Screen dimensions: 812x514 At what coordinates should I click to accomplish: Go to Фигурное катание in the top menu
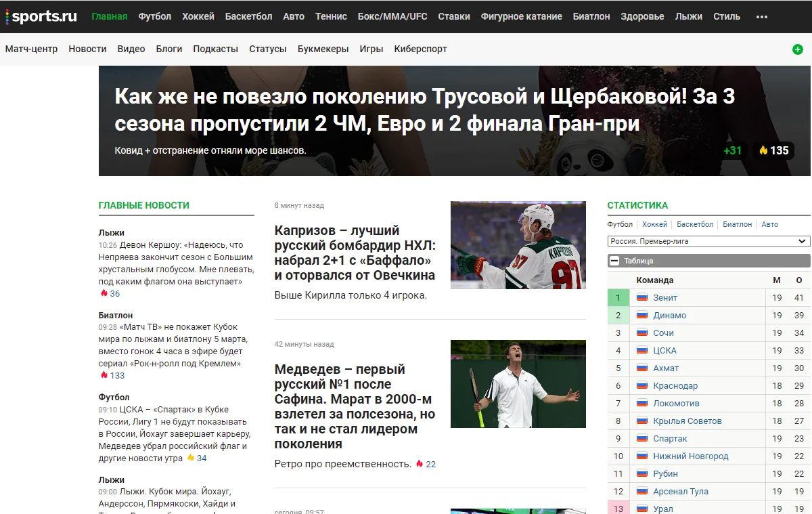pos(521,16)
